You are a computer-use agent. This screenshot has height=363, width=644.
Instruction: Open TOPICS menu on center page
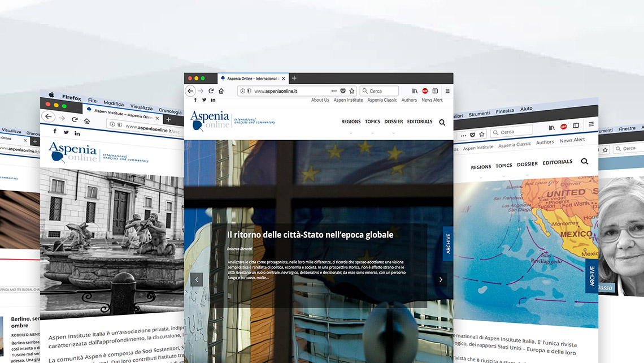pos(372,122)
